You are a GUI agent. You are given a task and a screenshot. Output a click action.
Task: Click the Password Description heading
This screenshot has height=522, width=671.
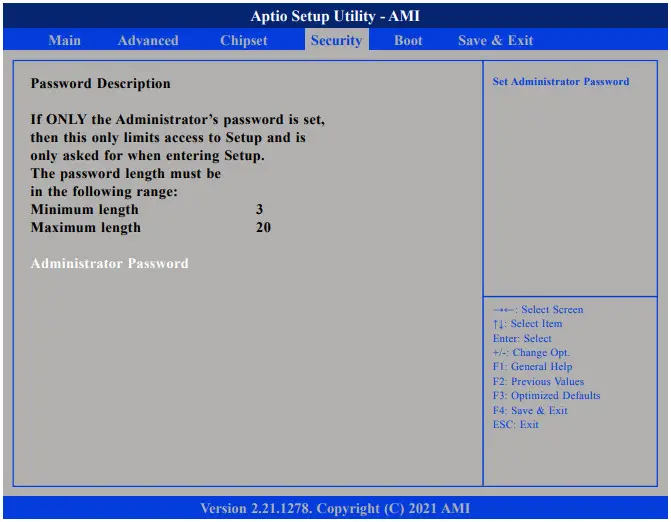click(101, 83)
